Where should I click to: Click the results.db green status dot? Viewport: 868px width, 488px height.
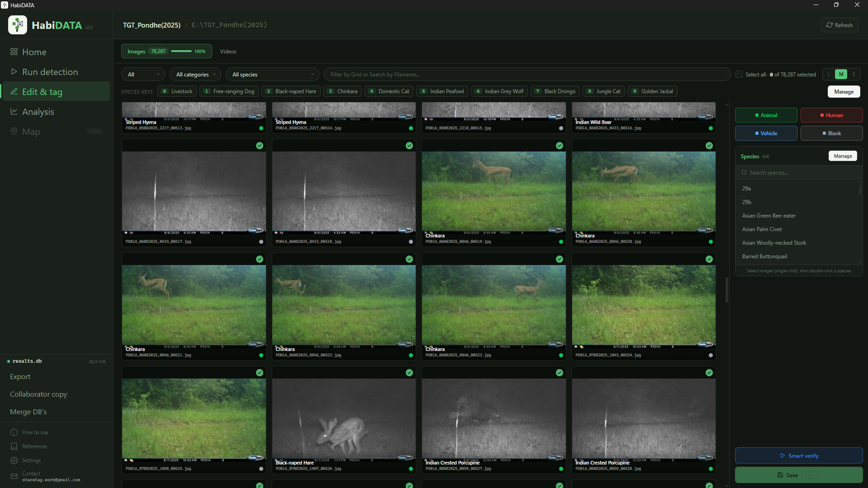(9, 361)
